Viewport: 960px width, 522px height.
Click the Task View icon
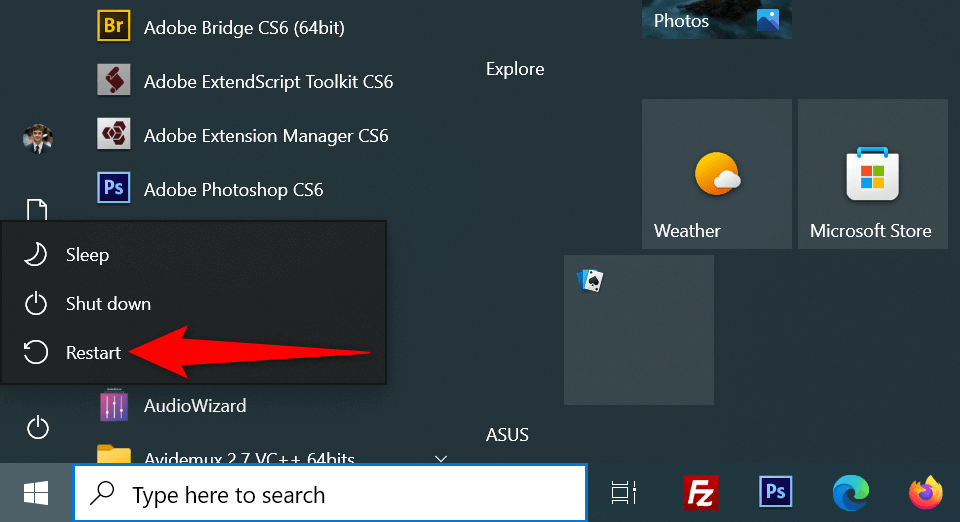(x=624, y=492)
